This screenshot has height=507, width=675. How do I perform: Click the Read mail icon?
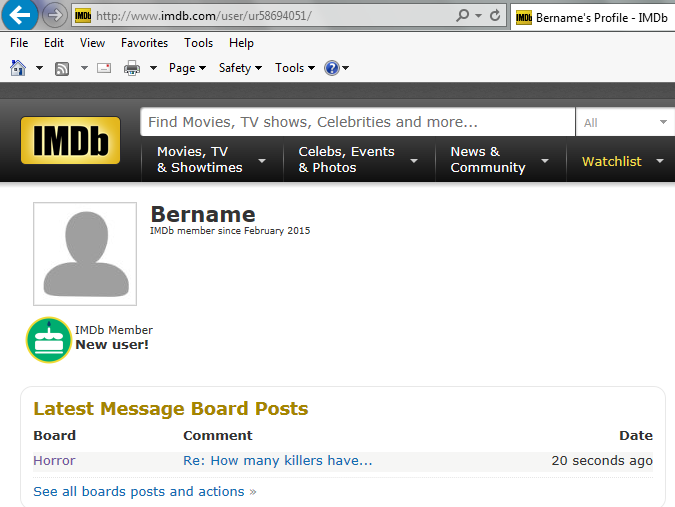[104, 68]
